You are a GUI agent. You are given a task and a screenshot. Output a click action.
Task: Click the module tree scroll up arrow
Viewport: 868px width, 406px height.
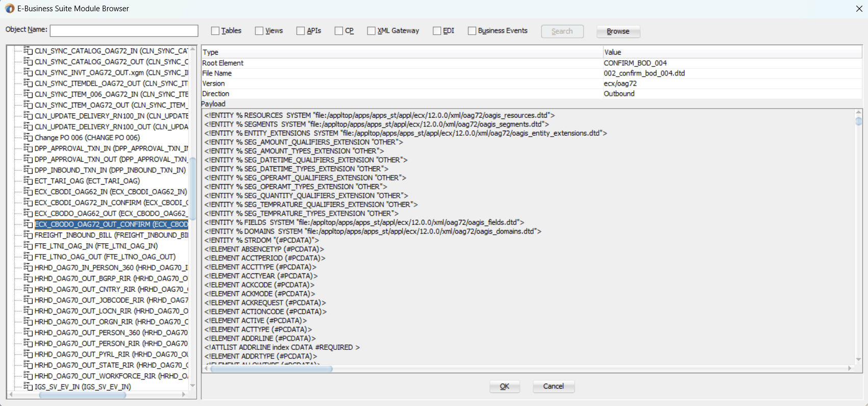193,49
